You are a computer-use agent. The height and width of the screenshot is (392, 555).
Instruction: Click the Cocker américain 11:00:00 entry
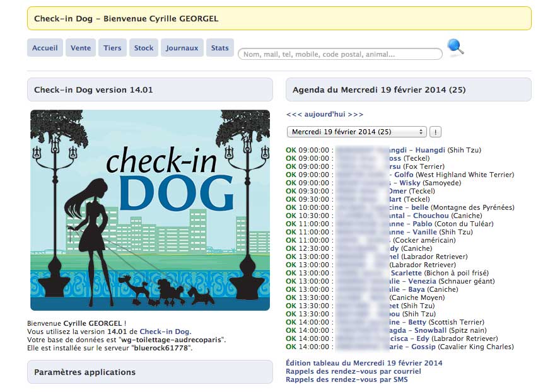(x=371, y=240)
